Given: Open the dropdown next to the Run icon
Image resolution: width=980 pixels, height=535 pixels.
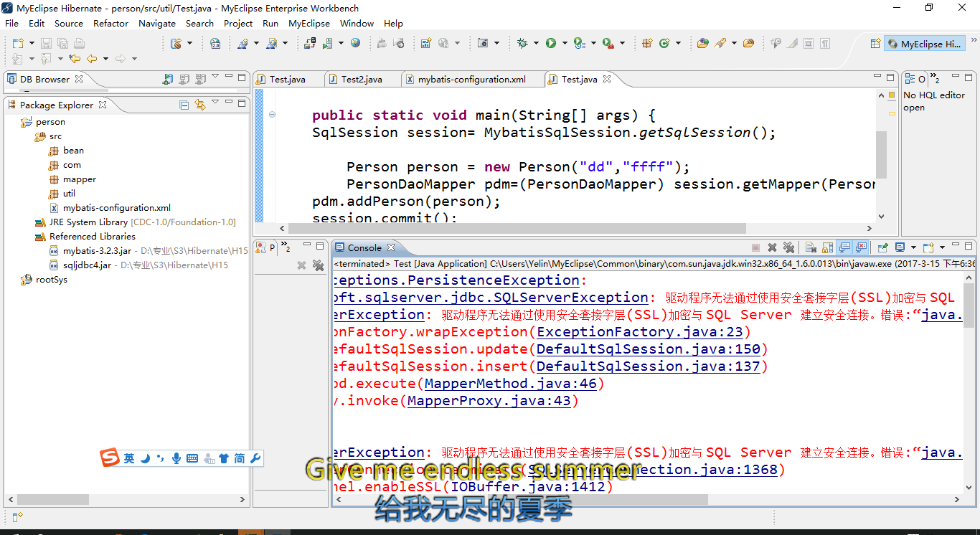Looking at the screenshot, I should click(565, 43).
